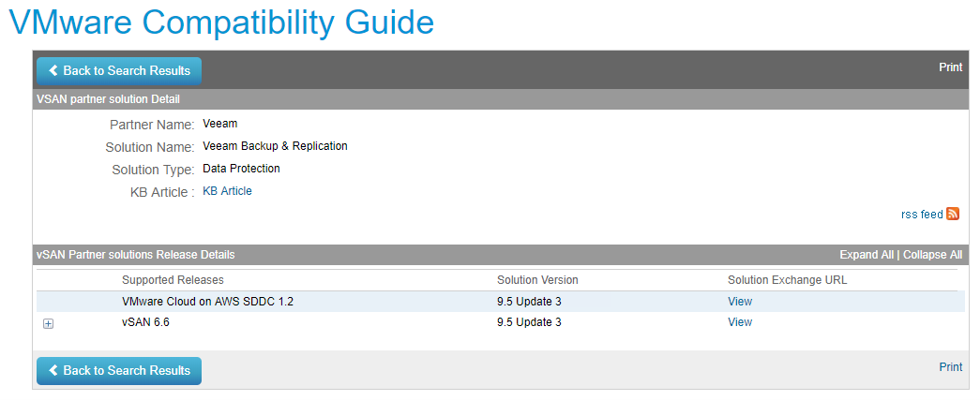Click the vSAN Partner solutions Release Details header
This screenshot has width=980, height=401.
tap(135, 255)
